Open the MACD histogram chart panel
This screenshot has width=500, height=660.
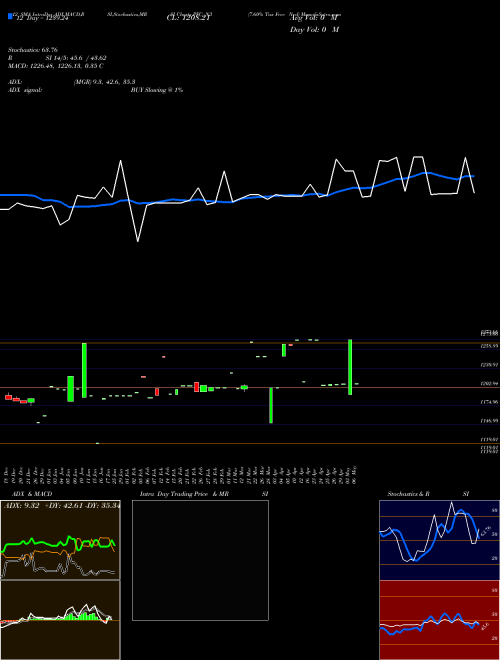coord(60,620)
